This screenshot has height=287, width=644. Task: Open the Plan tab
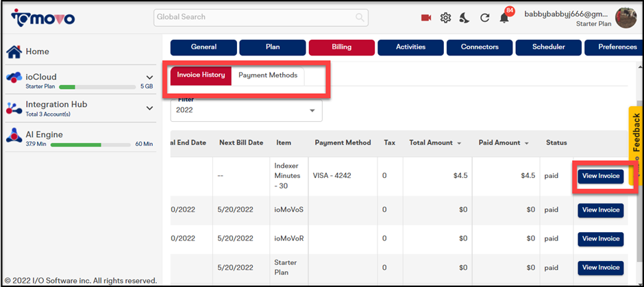pos(273,47)
